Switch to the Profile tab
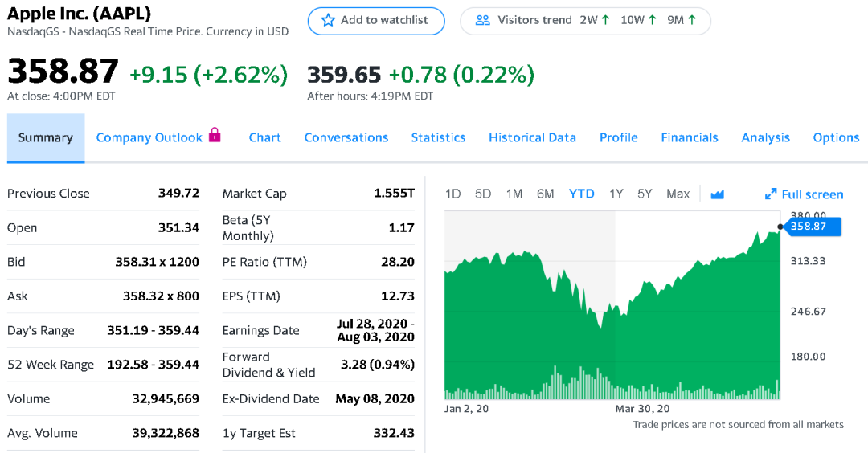This screenshot has height=453, width=868. tap(619, 137)
